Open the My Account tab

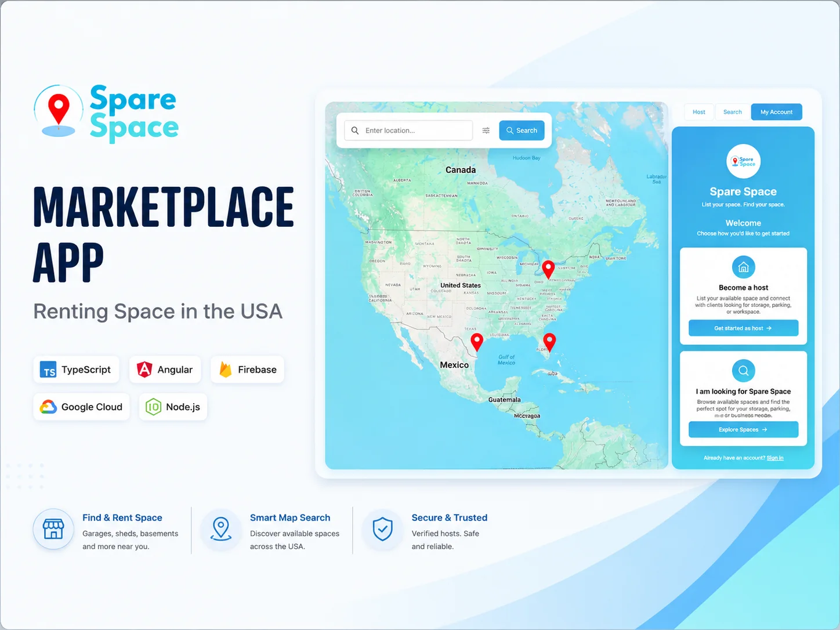(x=776, y=112)
